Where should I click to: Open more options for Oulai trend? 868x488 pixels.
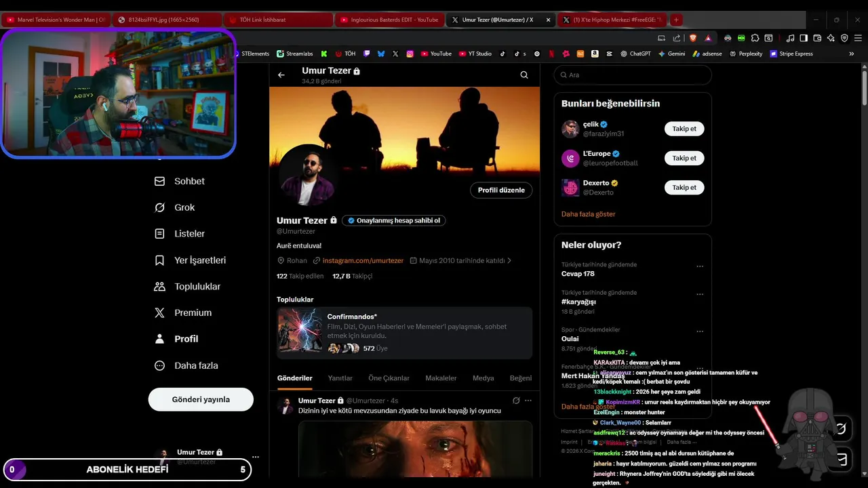coord(700,331)
